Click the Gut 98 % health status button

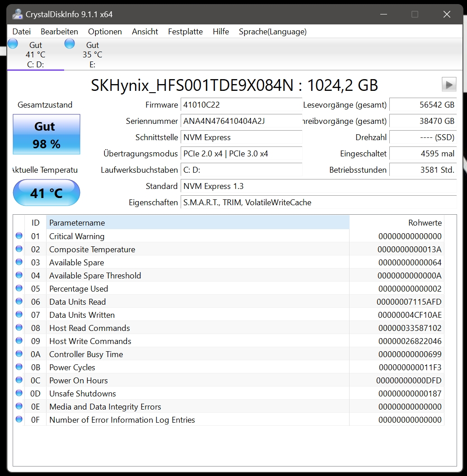coord(47,134)
